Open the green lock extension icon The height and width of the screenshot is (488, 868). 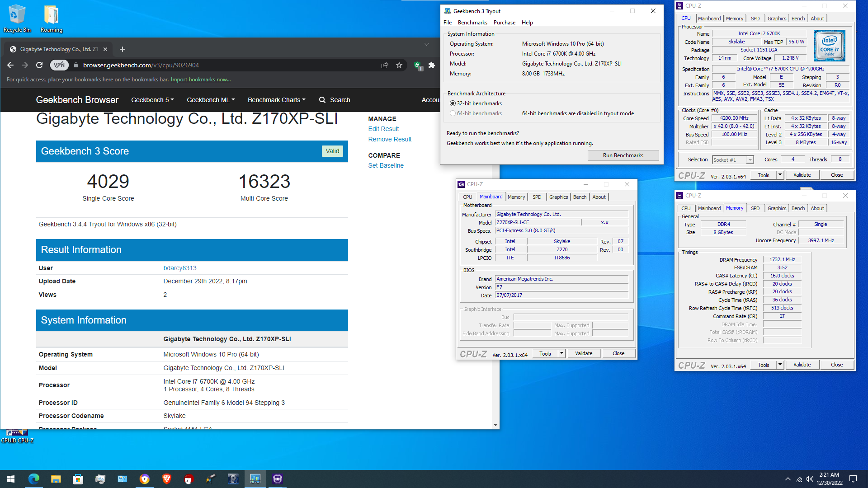[x=418, y=66]
